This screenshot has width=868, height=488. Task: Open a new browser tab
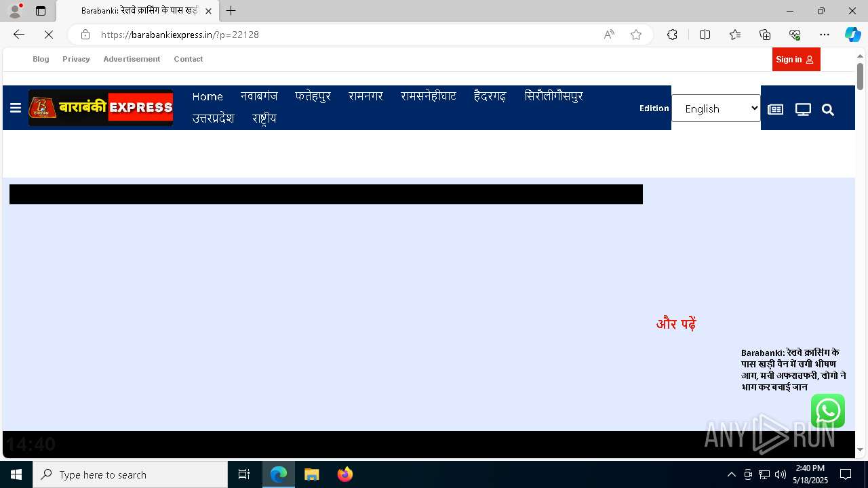pyautogui.click(x=231, y=11)
